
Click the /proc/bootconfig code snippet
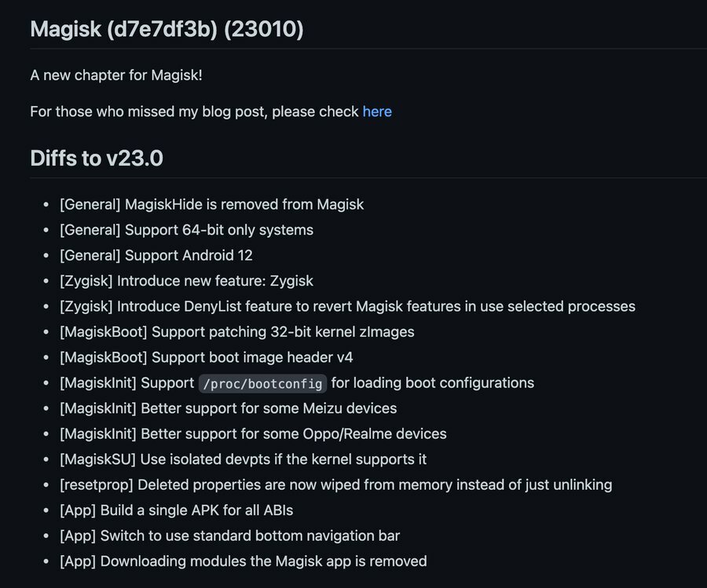click(x=262, y=383)
